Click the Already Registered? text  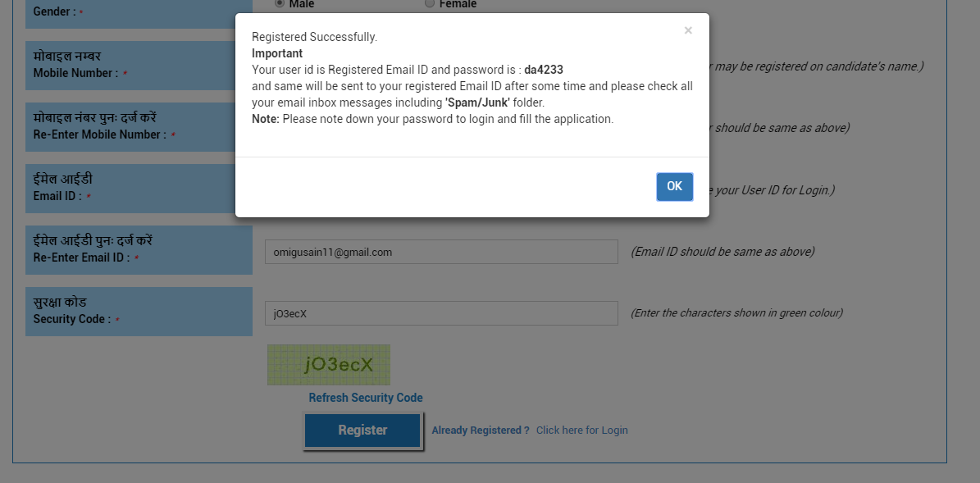coord(480,431)
